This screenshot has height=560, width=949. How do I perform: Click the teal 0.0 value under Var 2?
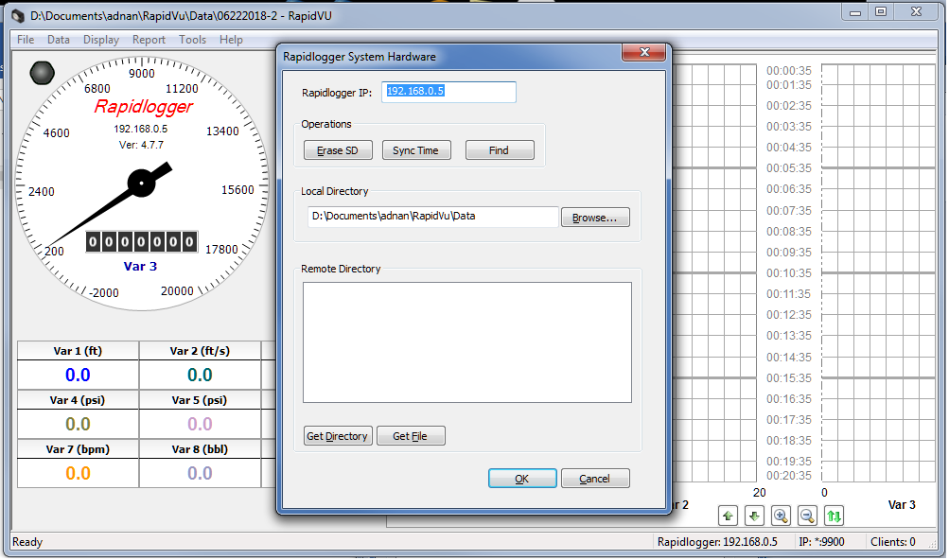click(x=200, y=376)
